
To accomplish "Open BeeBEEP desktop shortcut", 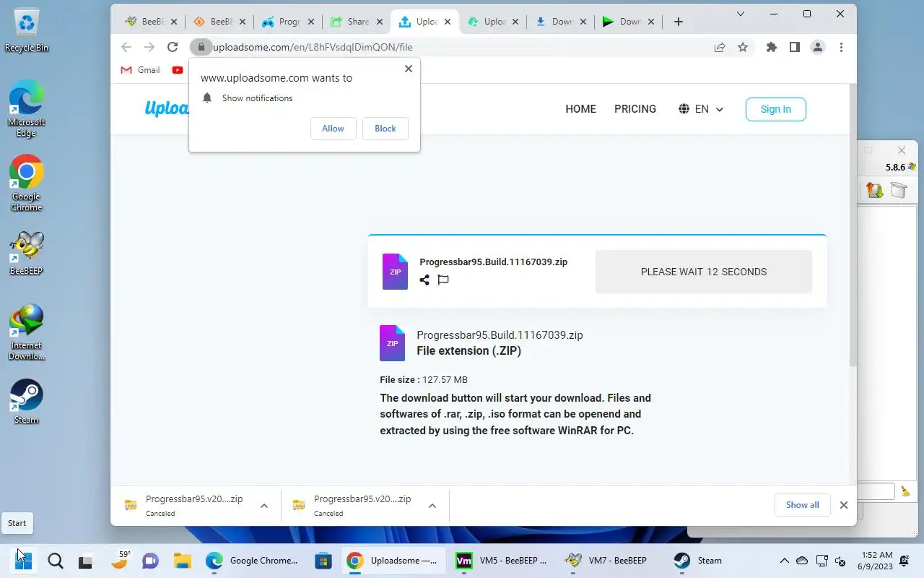I will point(27,253).
